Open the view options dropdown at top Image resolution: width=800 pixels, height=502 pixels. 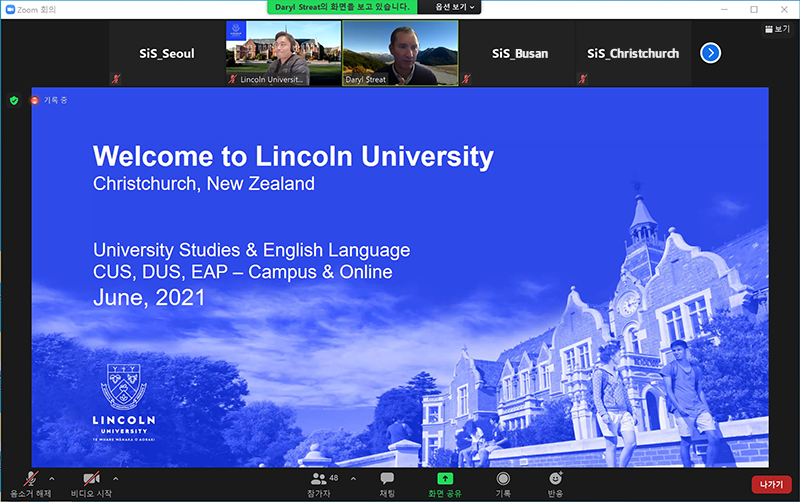coord(454,7)
